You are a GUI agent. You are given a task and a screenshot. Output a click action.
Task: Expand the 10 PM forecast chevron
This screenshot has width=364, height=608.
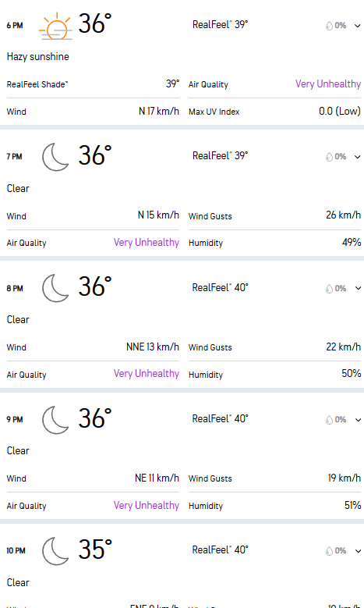pyautogui.click(x=358, y=551)
